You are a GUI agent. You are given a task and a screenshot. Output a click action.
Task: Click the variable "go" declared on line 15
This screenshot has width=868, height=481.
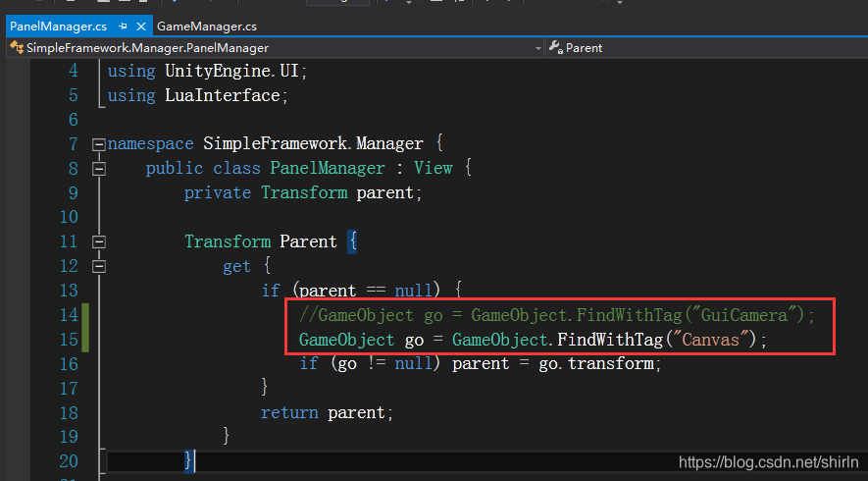414,341
